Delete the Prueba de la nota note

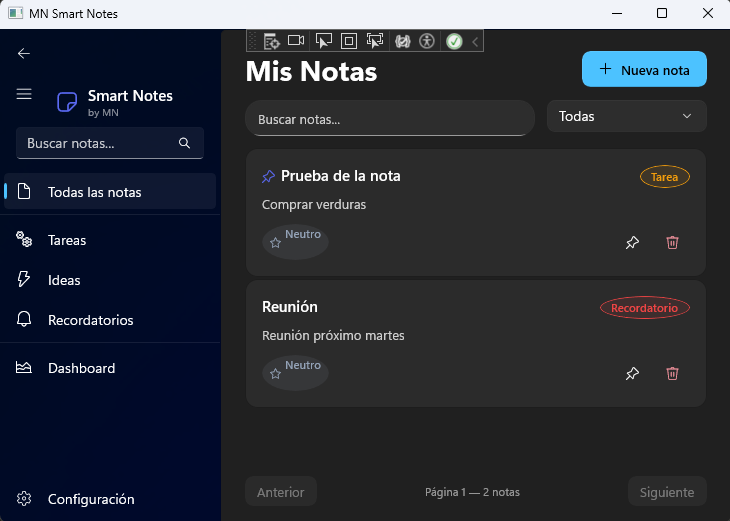tap(672, 242)
